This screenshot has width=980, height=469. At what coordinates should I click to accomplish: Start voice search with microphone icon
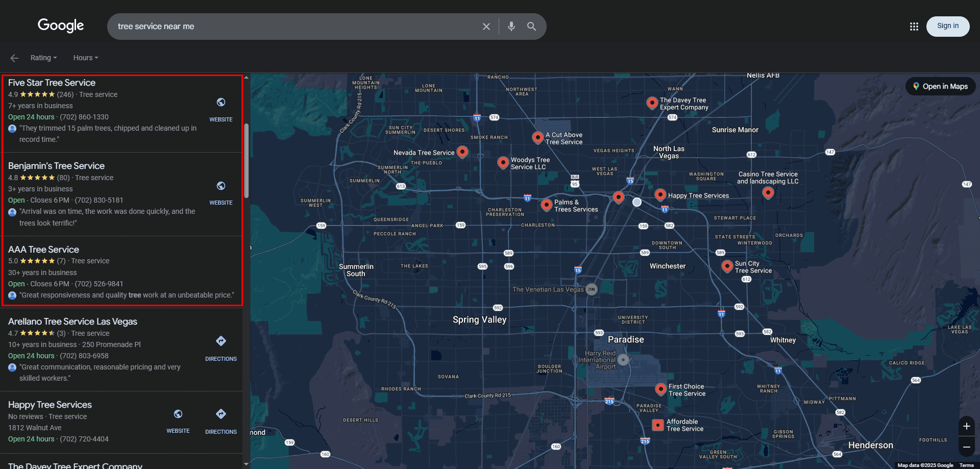click(511, 27)
